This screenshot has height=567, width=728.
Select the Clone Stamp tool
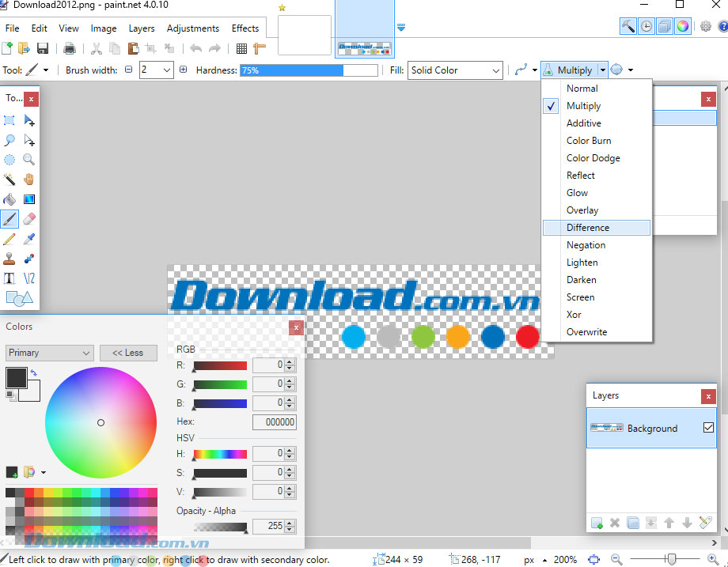pos(9,259)
